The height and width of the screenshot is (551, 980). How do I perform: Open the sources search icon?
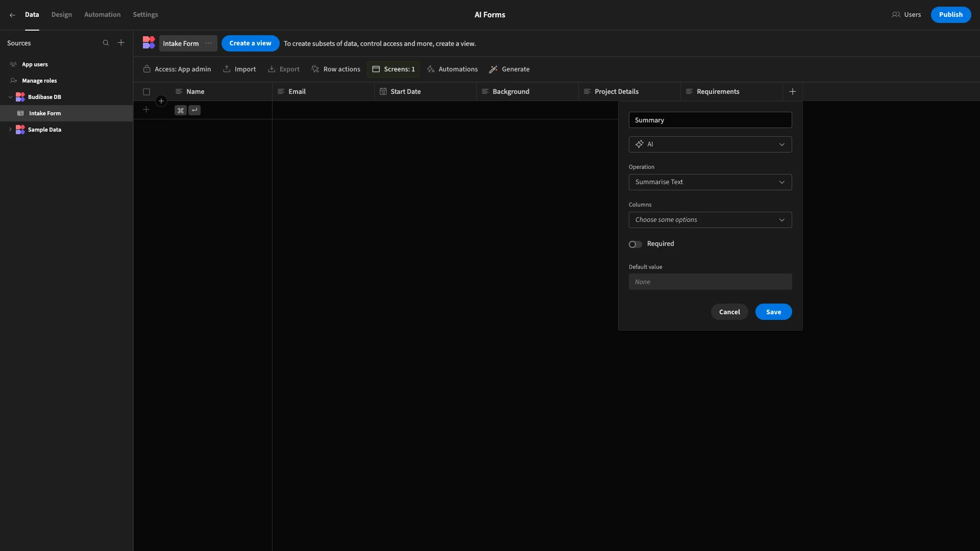[x=106, y=43]
